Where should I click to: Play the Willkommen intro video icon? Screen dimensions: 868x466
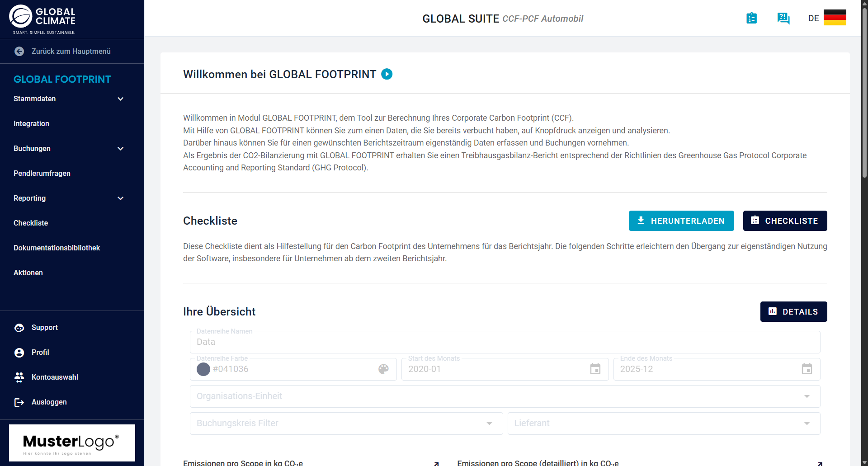point(387,74)
